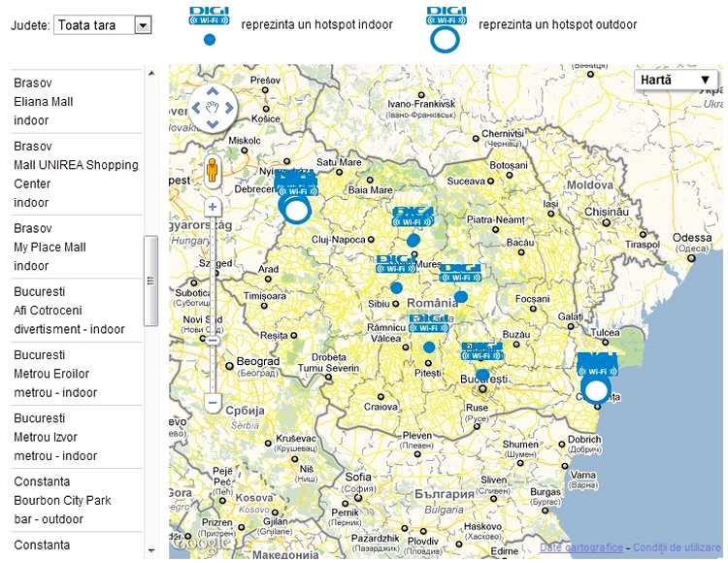Viewport: 728px width, 563px height.
Task: Click the Google logo on the map
Action: [x=201, y=542]
